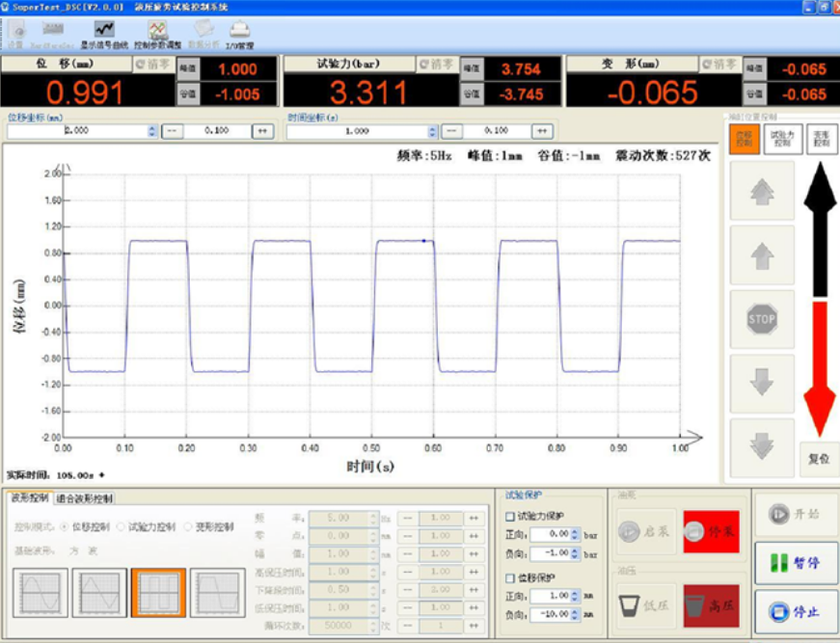Viewport: 840px width, 643px height.
Task: Click spinner on 试验力保护 正向 field
Action: click(x=576, y=533)
